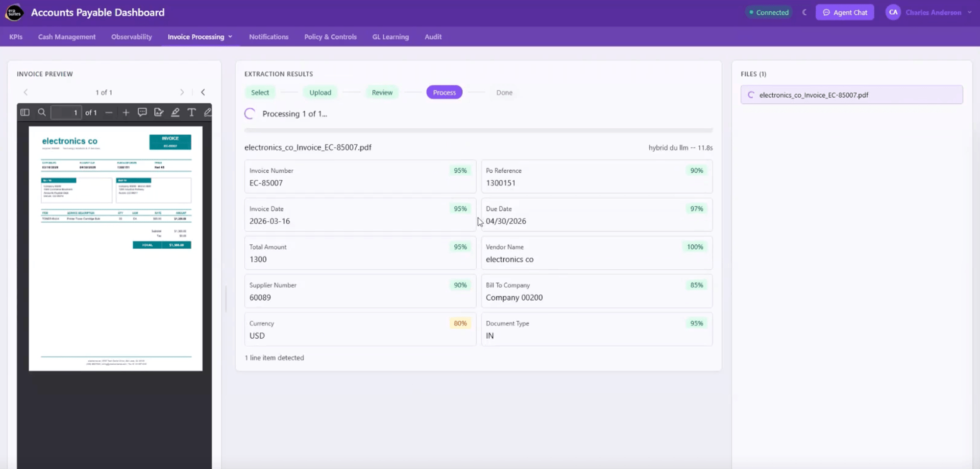Click the Process step
980x469 pixels.
444,93
